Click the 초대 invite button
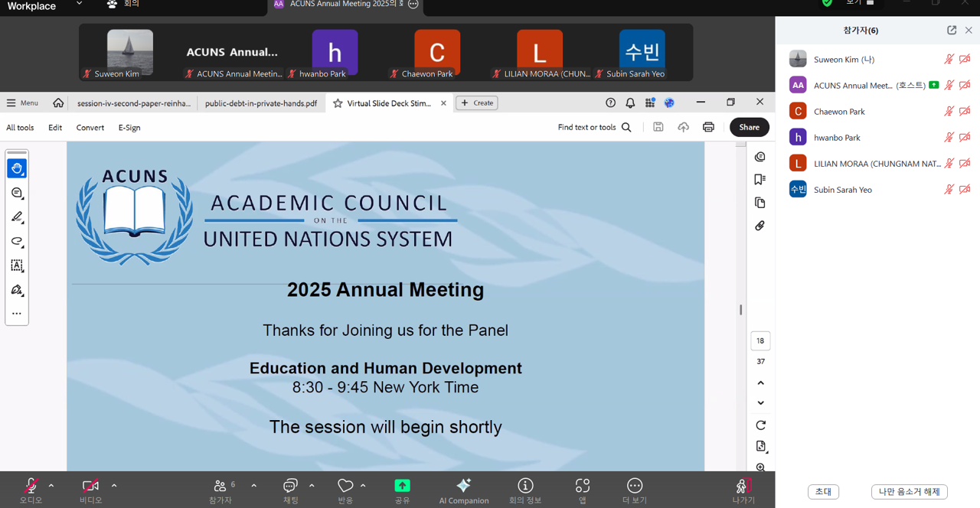The height and width of the screenshot is (508, 980). (x=823, y=492)
